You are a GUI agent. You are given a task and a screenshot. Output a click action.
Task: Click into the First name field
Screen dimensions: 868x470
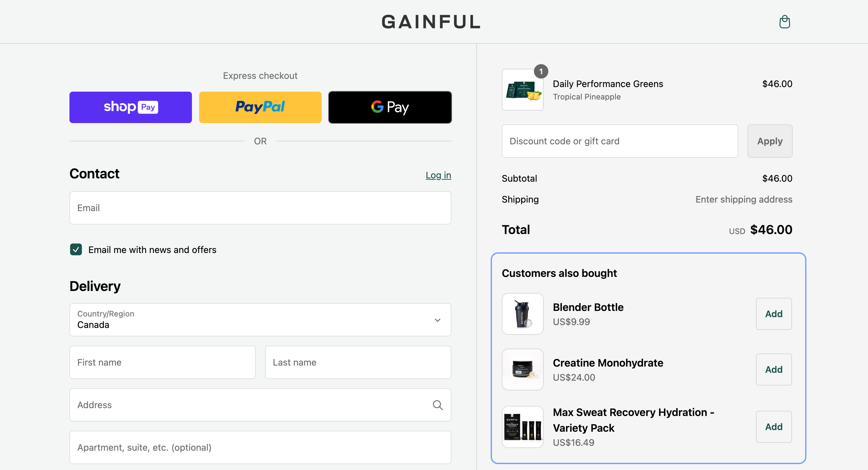click(x=162, y=362)
